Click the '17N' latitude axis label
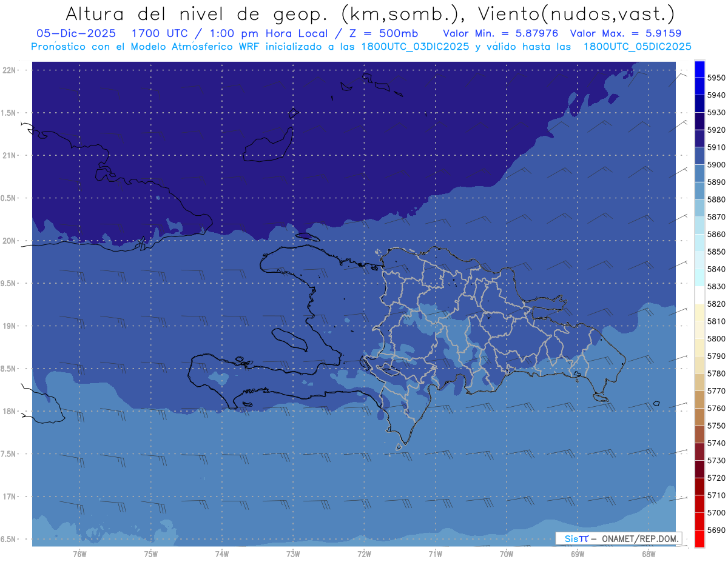Viewport: 728px width, 562px height. coord(8,497)
